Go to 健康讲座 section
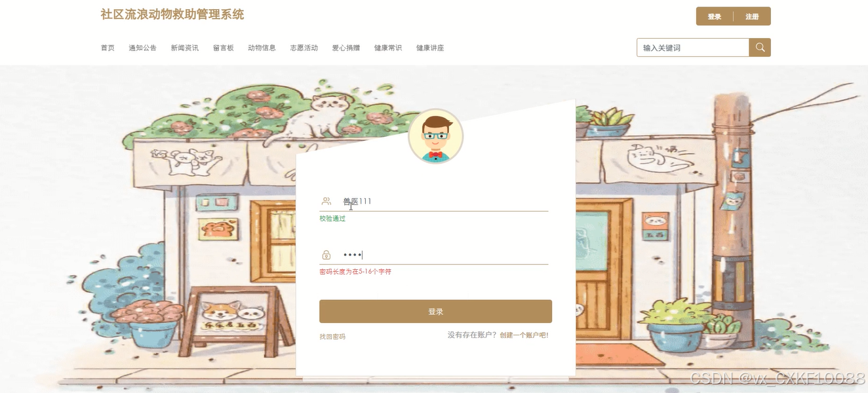The width and height of the screenshot is (868, 393). [x=430, y=48]
